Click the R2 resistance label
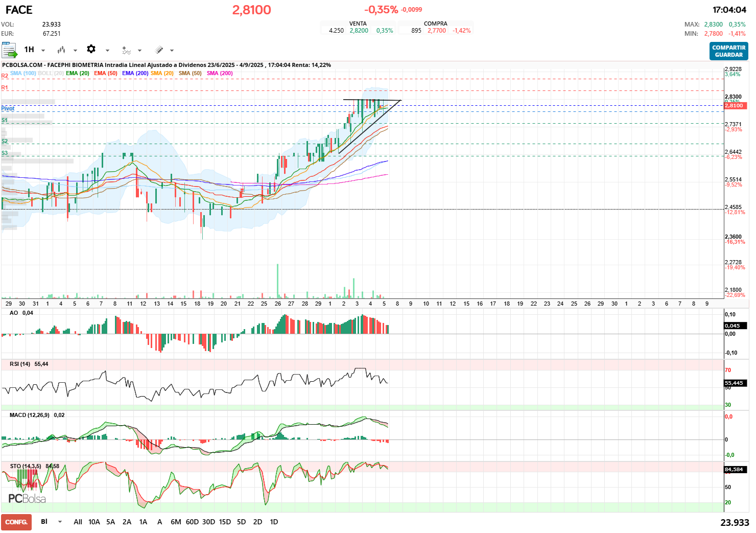The image size is (756, 533). pyautogui.click(x=5, y=76)
